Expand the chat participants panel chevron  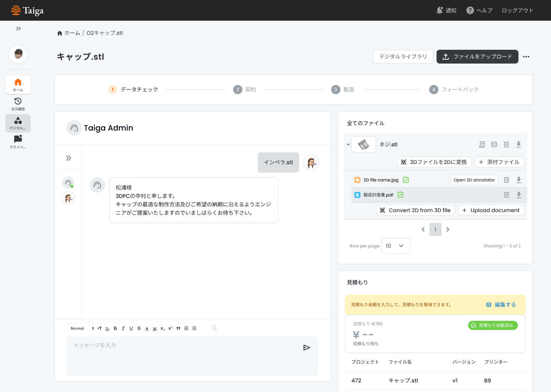tap(68, 158)
